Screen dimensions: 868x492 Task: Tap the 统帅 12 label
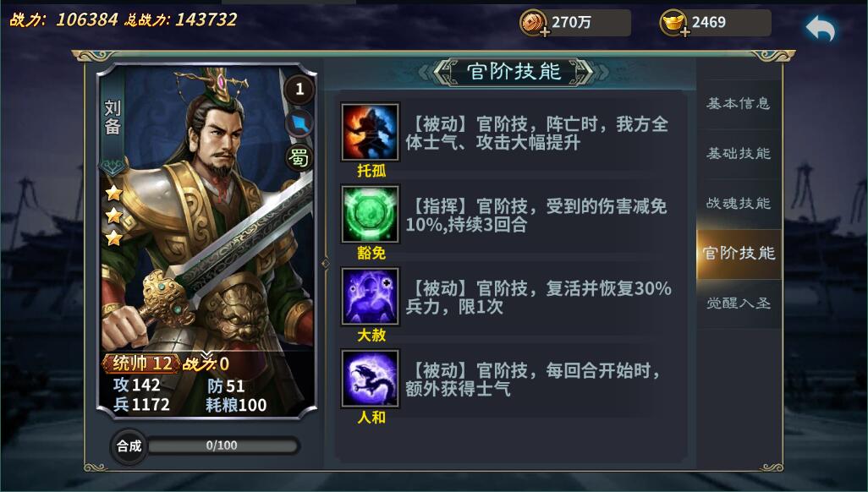pyautogui.click(x=142, y=364)
